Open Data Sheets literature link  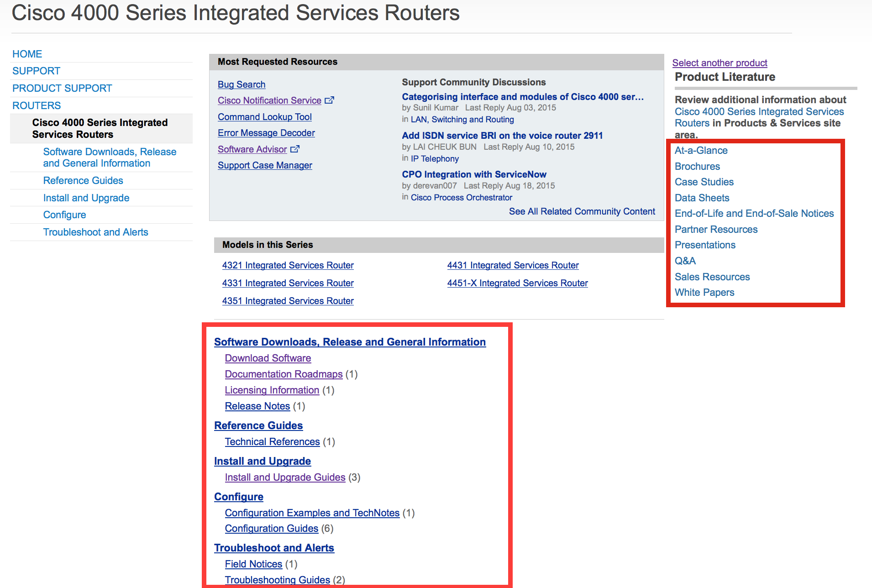(702, 198)
